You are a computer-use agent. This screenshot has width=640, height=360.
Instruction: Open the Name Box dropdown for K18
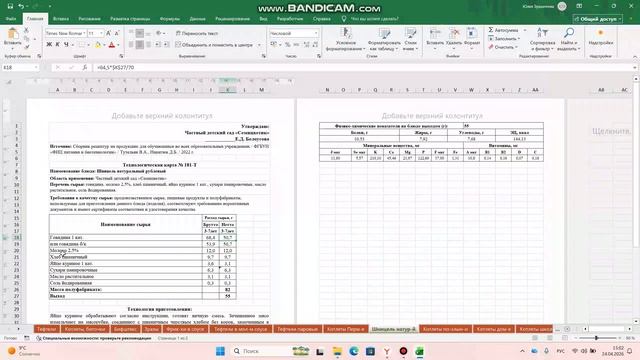pos(36,67)
